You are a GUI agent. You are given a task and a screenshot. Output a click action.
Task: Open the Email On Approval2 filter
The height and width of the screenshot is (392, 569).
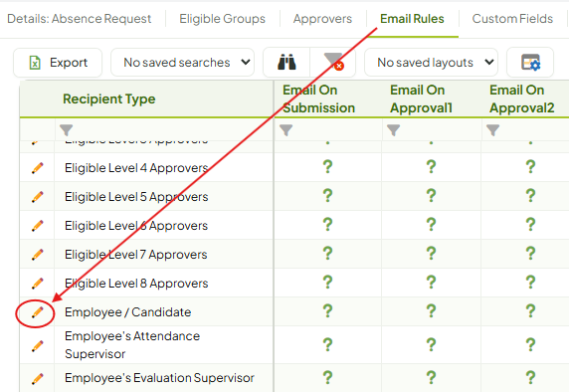492,130
